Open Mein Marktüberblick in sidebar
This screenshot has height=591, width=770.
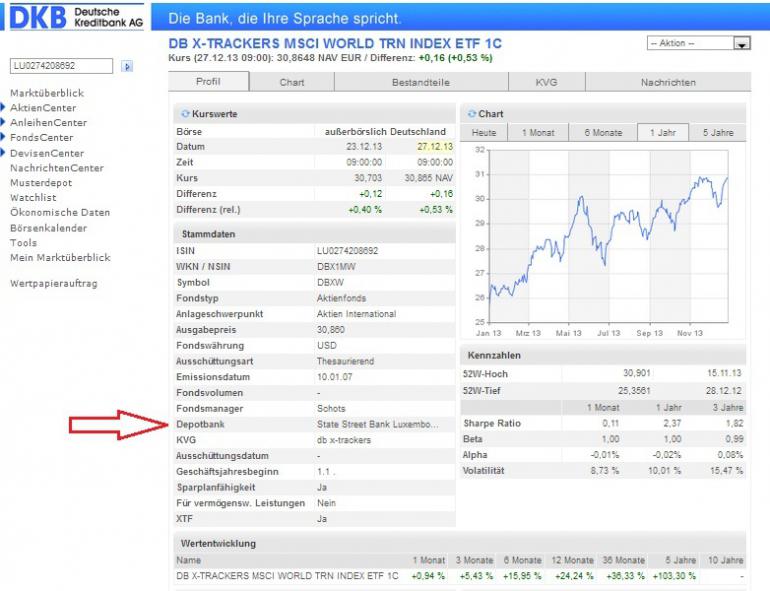pyautogui.click(x=60, y=257)
